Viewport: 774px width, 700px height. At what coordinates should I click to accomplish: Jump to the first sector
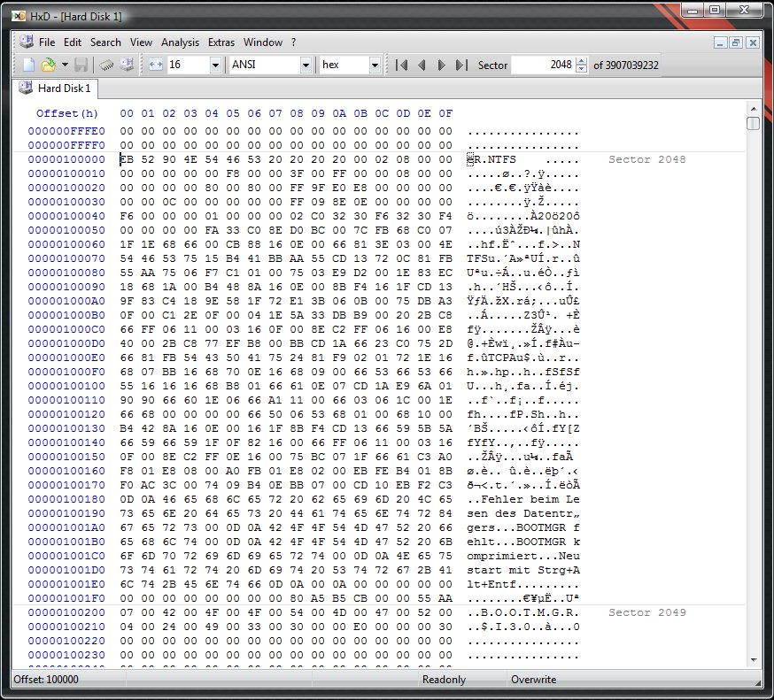pos(402,65)
